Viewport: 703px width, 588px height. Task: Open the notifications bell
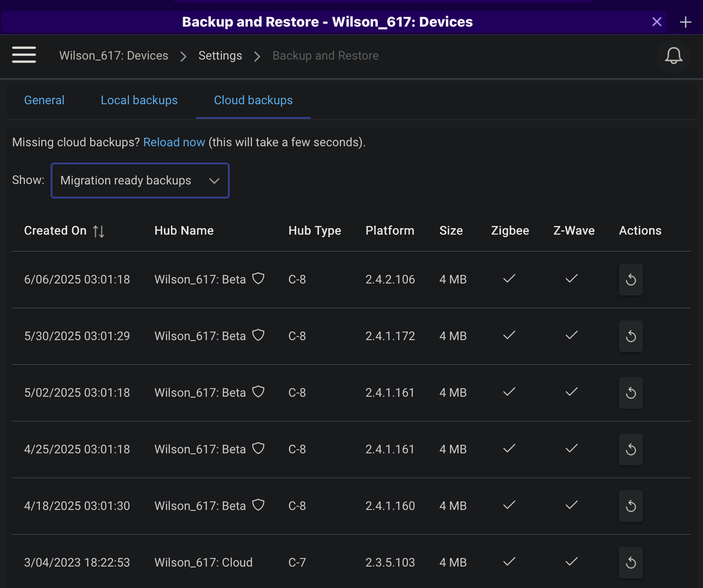click(673, 56)
